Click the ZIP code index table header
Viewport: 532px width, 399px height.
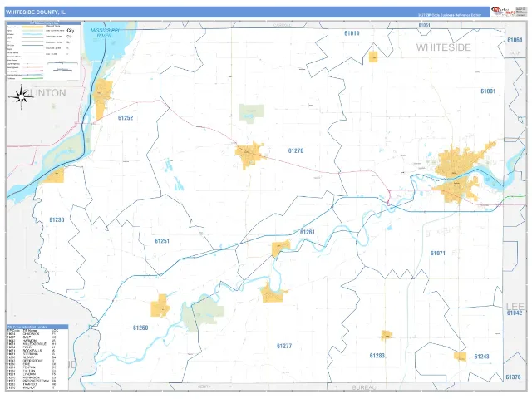37,327
